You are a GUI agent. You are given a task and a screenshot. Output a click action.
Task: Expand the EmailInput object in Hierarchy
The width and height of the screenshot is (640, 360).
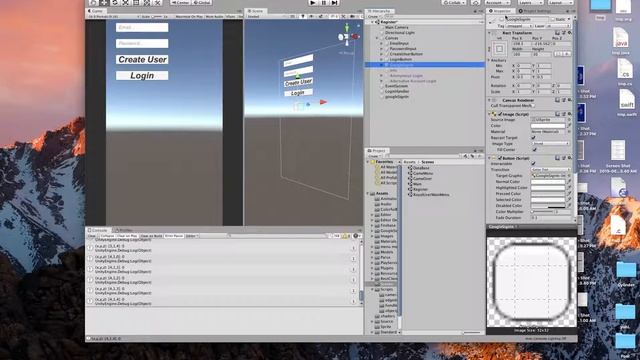381,43
